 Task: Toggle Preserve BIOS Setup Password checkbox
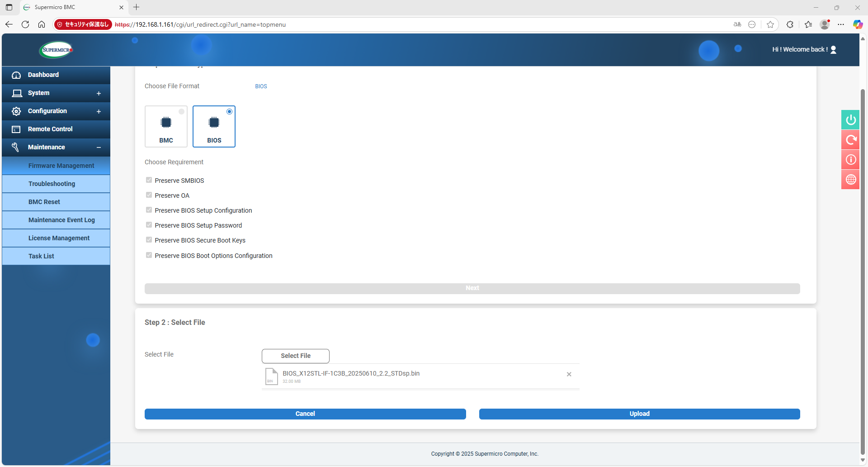pos(149,225)
